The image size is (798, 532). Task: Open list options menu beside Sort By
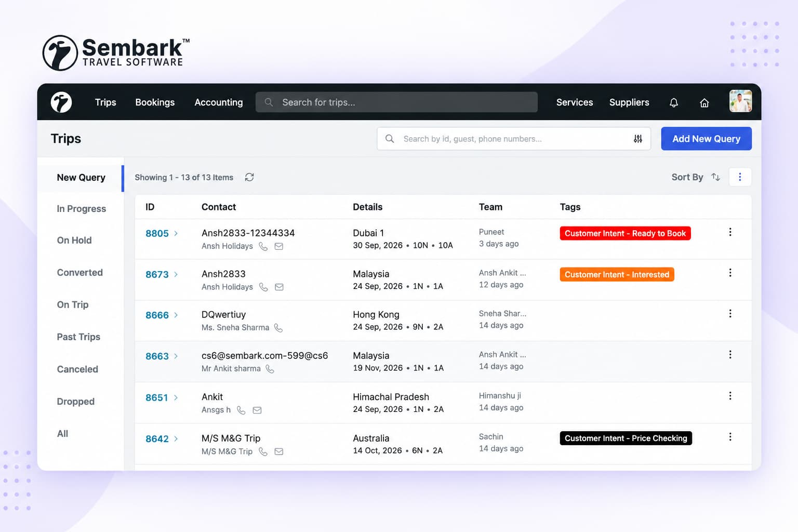740,177
